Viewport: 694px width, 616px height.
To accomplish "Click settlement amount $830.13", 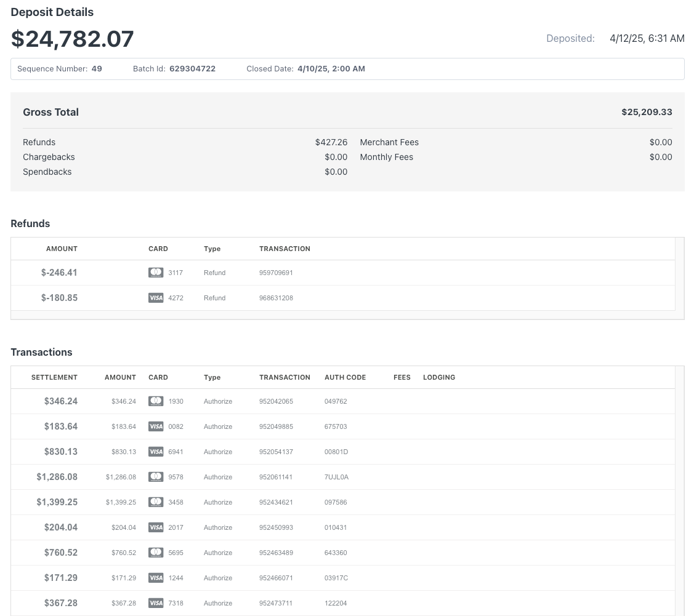I will coord(60,452).
